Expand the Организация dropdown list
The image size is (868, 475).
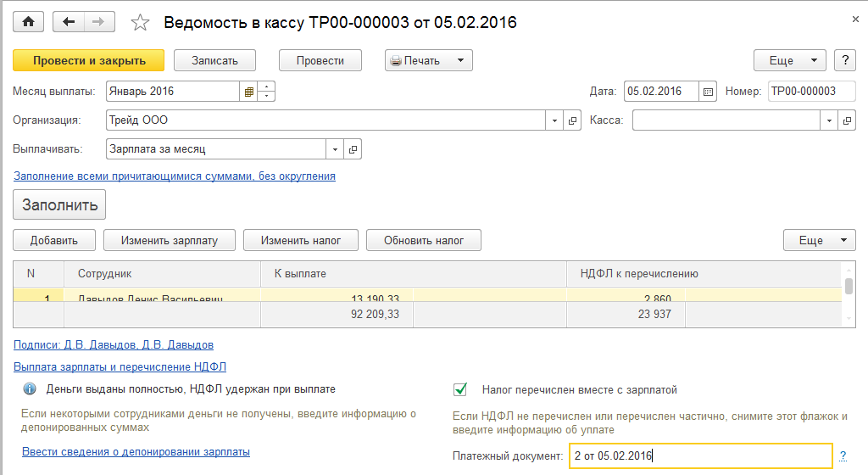coord(556,120)
